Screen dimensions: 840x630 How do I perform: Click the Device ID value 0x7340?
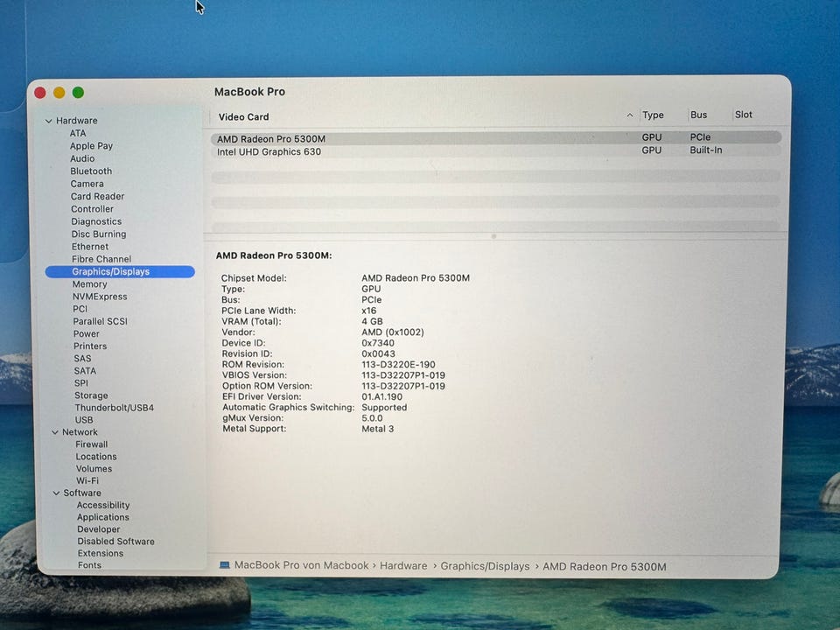pos(378,343)
